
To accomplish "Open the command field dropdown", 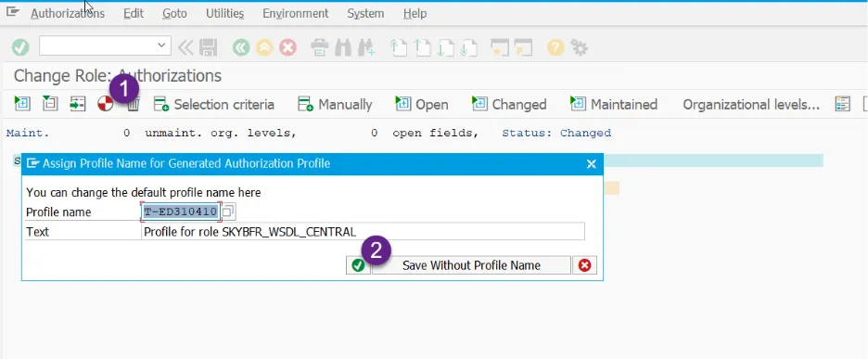I will tap(161, 45).
